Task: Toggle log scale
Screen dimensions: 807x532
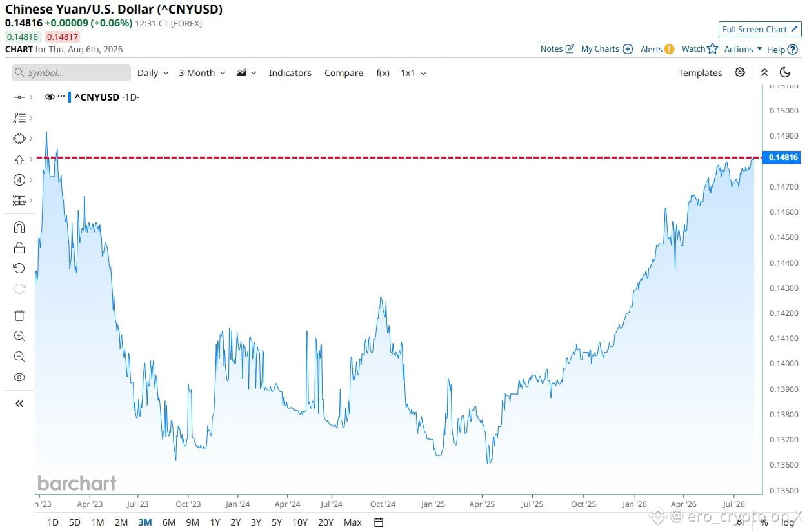Action: coord(787,522)
